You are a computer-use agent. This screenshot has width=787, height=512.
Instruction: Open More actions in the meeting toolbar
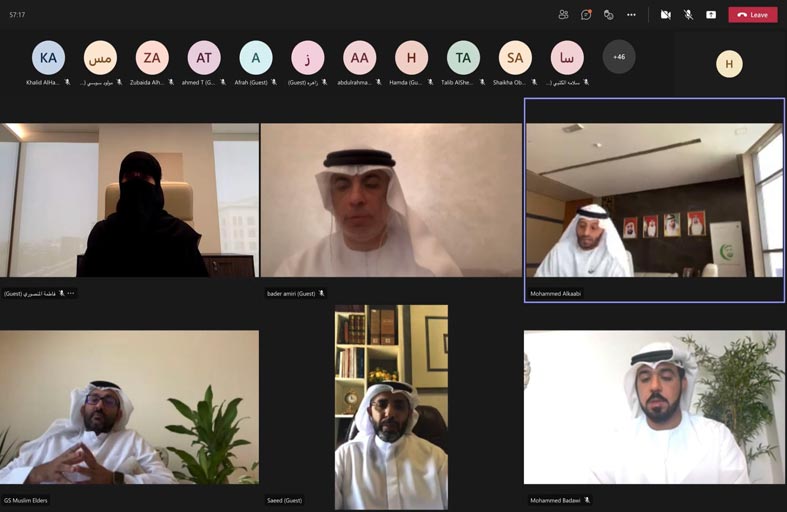[x=631, y=15]
